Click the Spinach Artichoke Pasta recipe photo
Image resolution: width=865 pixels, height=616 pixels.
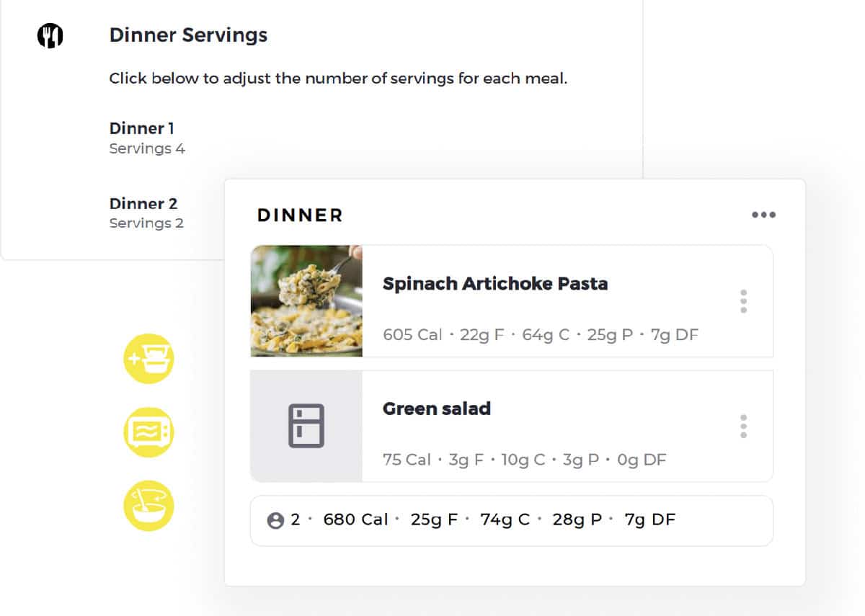[306, 301]
